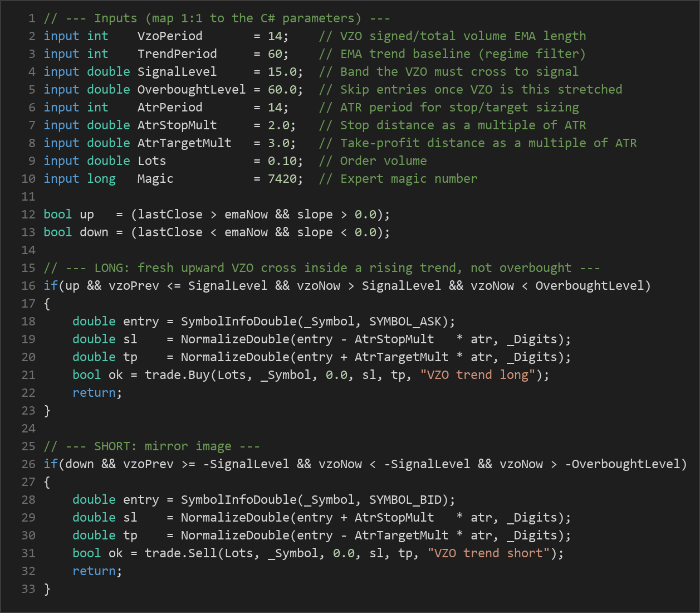Click the comment 'ATR period for stop/target sizing'

click(x=459, y=108)
